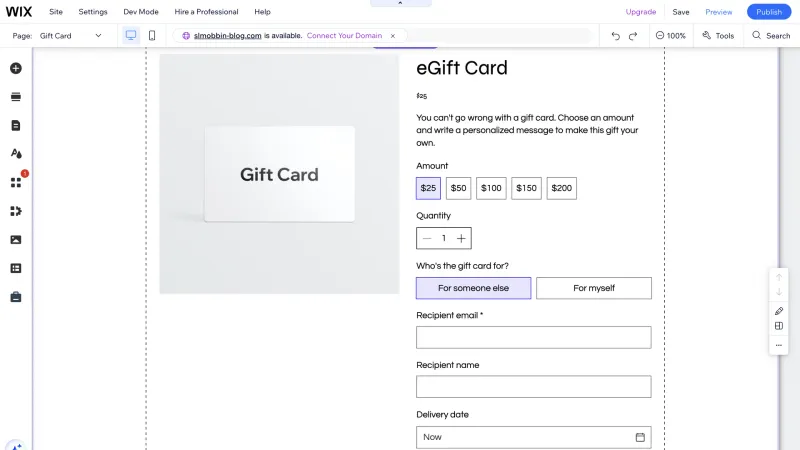The width and height of the screenshot is (800, 450).
Task: Increase quantity with the plus button
Action: pos(461,238)
